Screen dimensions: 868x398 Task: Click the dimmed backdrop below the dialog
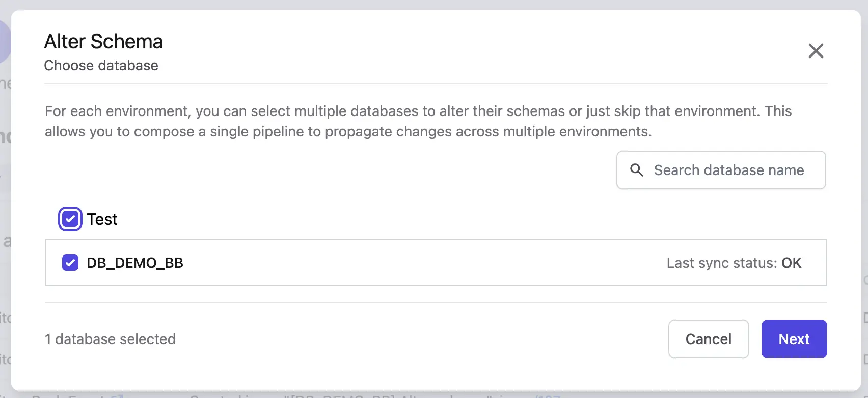[433, 394]
